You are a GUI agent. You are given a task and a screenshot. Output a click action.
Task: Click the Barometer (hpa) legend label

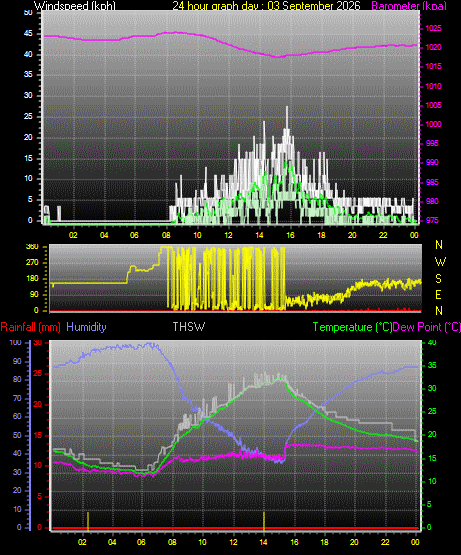point(409,5)
